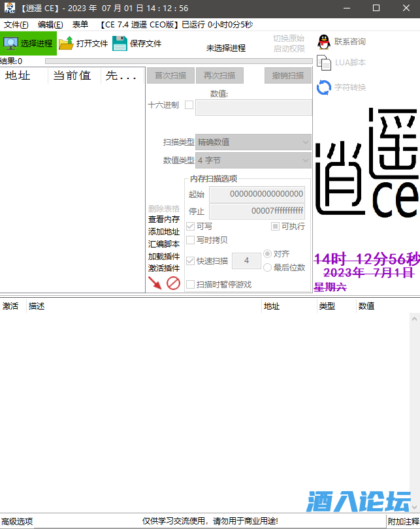Open the File (文件) menu
Image resolution: width=420 pixels, height=529 pixels.
tap(16, 25)
